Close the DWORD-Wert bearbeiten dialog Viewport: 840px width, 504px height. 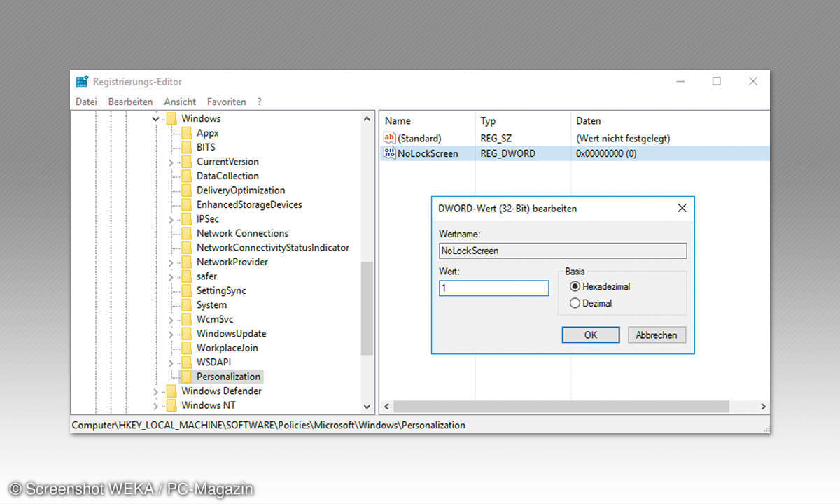[682, 208]
